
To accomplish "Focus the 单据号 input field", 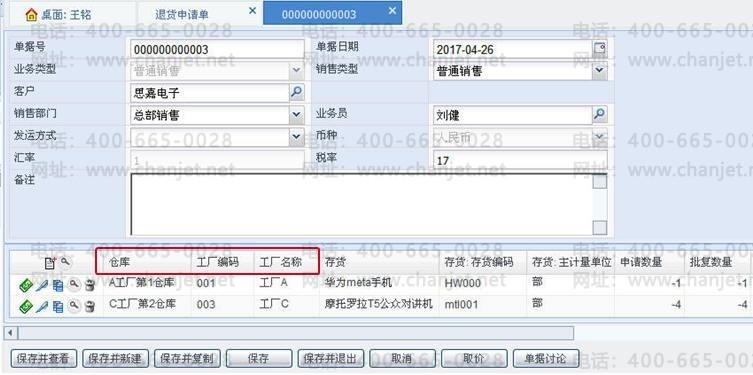I will click(x=218, y=49).
